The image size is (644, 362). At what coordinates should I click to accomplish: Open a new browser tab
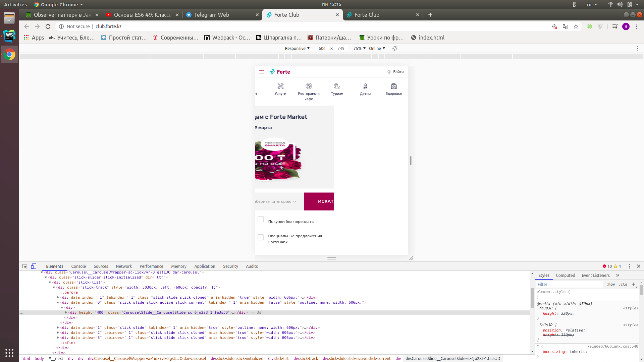pos(430,15)
